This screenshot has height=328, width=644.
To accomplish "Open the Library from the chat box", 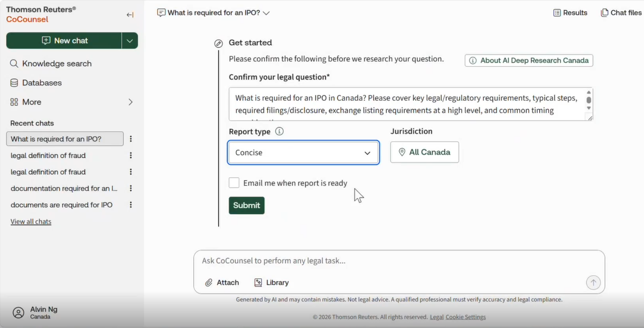I will (271, 282).
